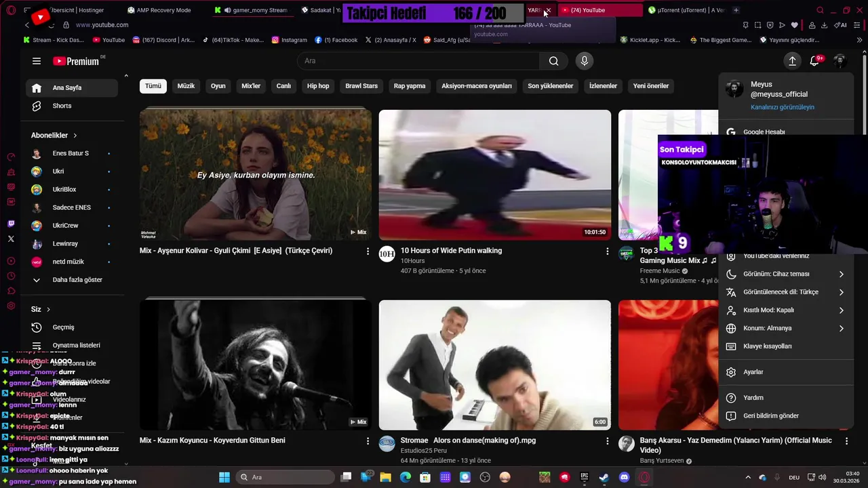Open more options for Ayşenur Kolivar mix
The width and height of the screenshot is (868, 488).
[368, 251]
